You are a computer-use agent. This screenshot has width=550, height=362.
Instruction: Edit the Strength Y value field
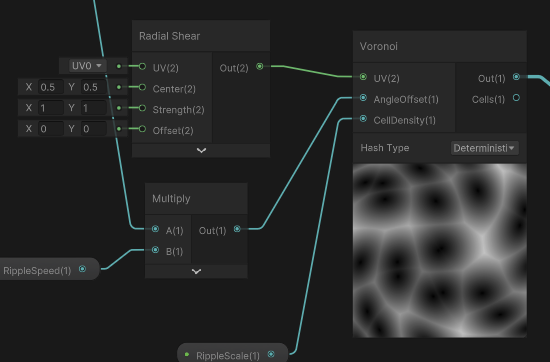[x=94, y=108]
